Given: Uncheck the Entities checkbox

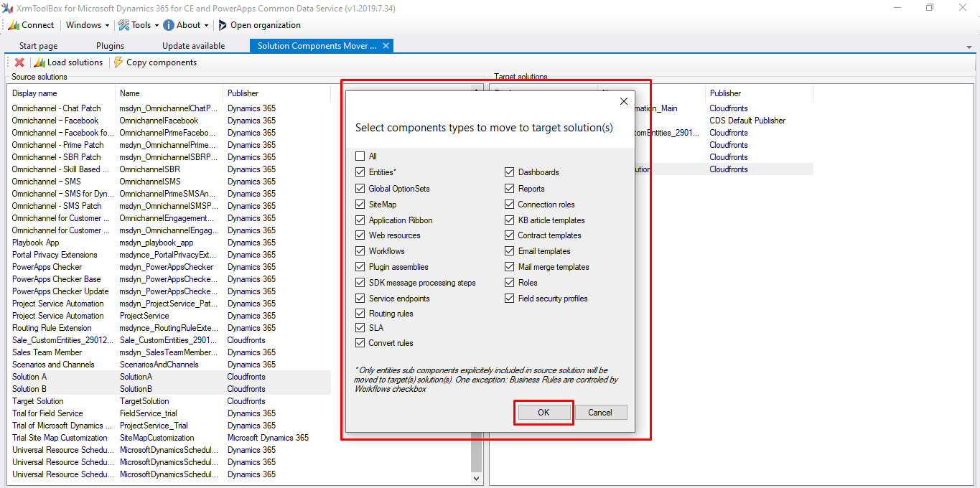Looking at the screenshot, I should tap(360, 172).
